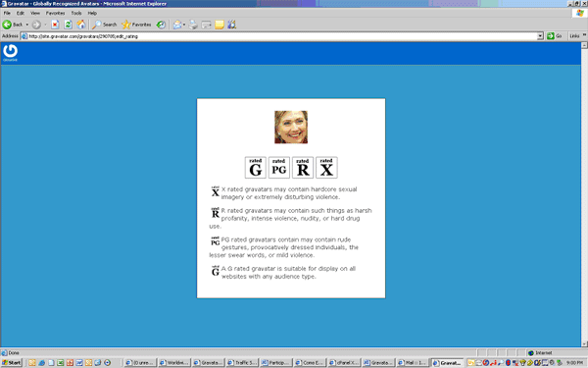Open the View menu

tap(35, 13)
